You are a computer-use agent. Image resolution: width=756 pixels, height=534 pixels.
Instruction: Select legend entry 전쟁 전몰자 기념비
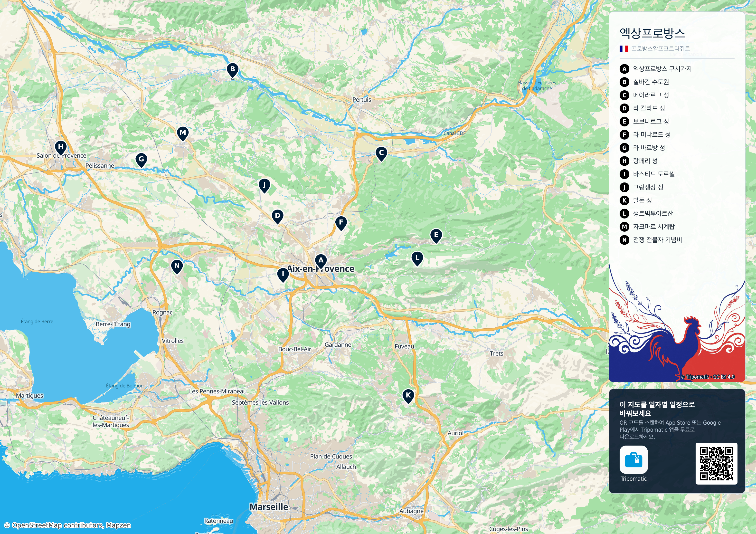(651, 240)
